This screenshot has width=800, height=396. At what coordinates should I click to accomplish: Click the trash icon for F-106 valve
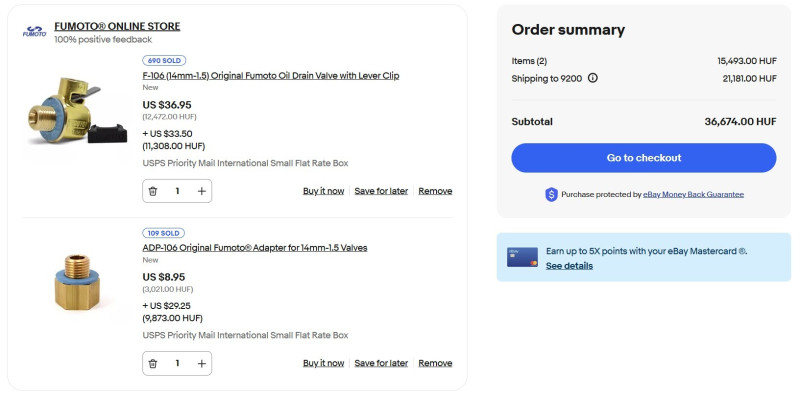coord(153,191)
